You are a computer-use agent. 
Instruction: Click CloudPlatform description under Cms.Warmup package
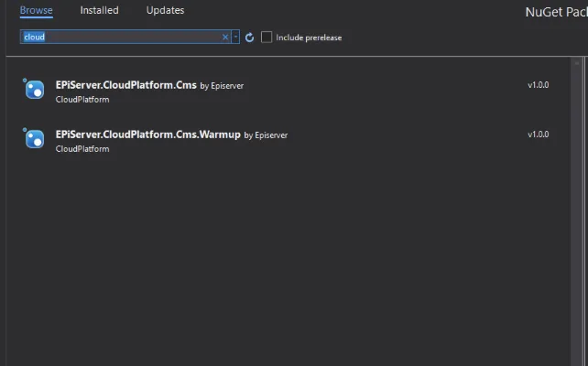click(82, 149)
